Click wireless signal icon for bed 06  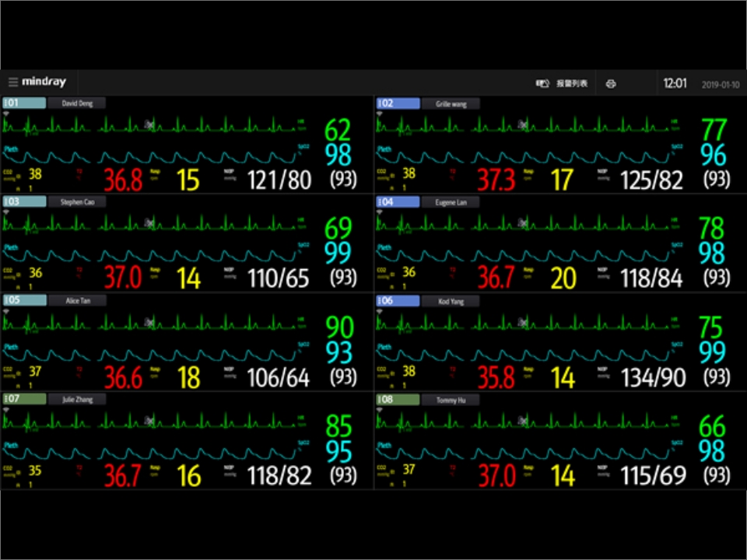click(380, 311)
